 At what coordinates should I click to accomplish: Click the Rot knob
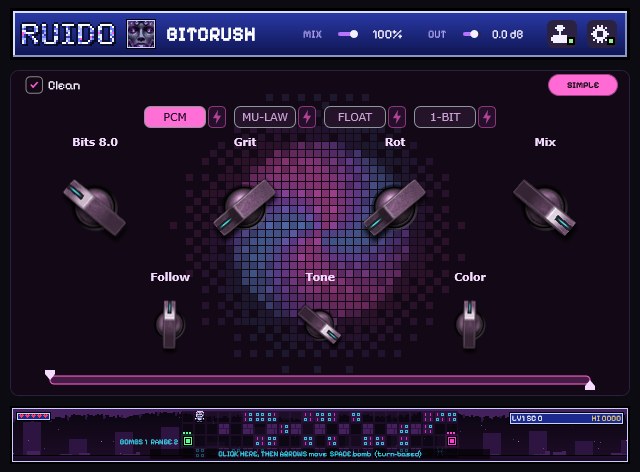coord(395,207)
